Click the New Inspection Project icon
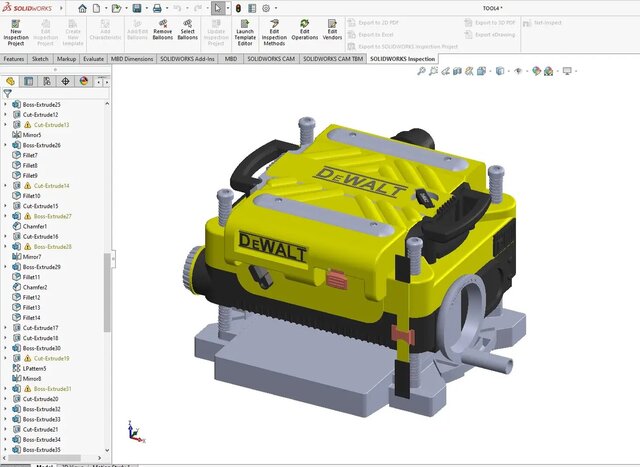Screen dimensions: 640x467 (x=16, y=22)
